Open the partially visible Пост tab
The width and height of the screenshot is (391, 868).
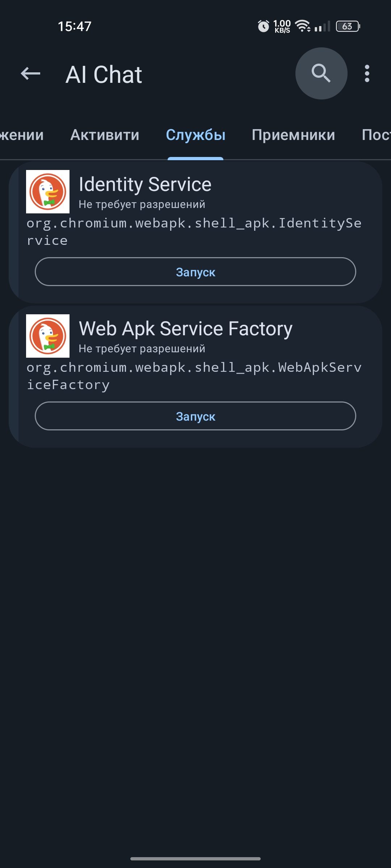[377, 135]
